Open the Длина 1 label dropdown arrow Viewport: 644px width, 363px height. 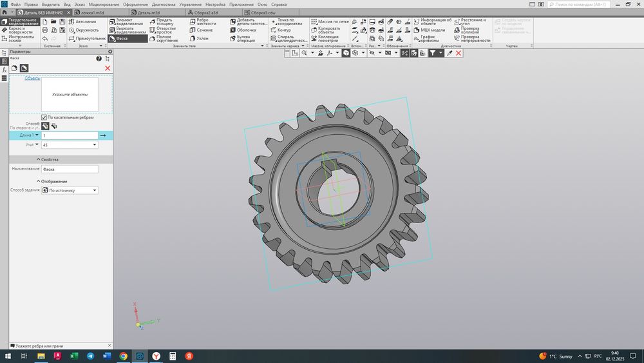37,135
